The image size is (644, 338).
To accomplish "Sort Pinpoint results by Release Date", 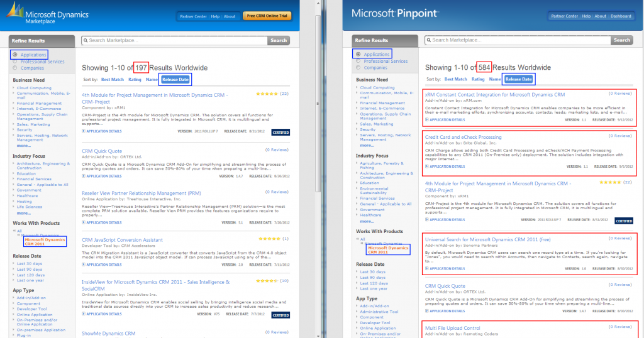I will point(519,79).
